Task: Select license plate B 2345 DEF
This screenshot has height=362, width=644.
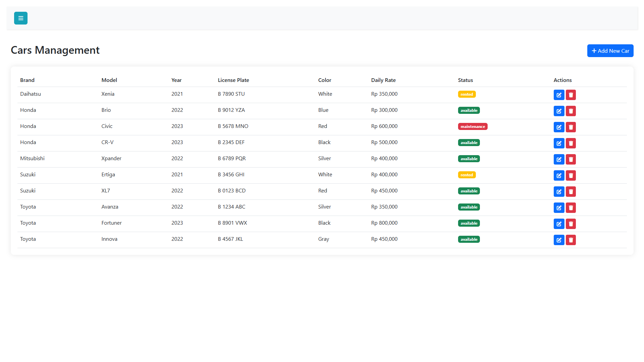Action: point(231,142)
